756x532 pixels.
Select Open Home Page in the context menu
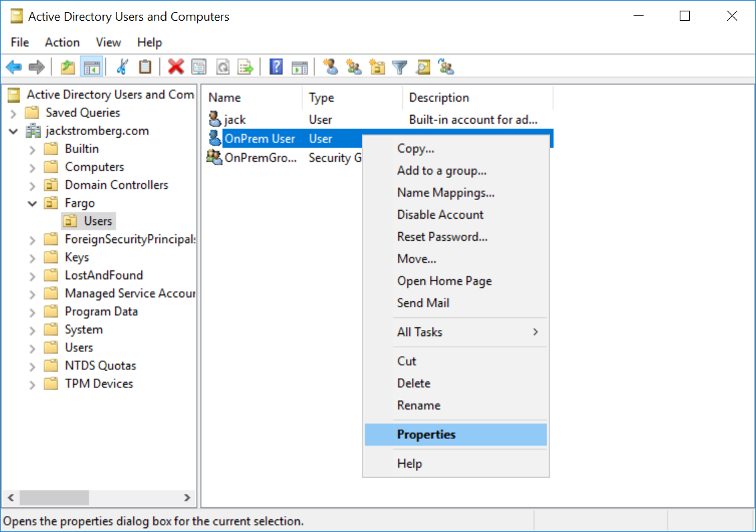[456, 281]
